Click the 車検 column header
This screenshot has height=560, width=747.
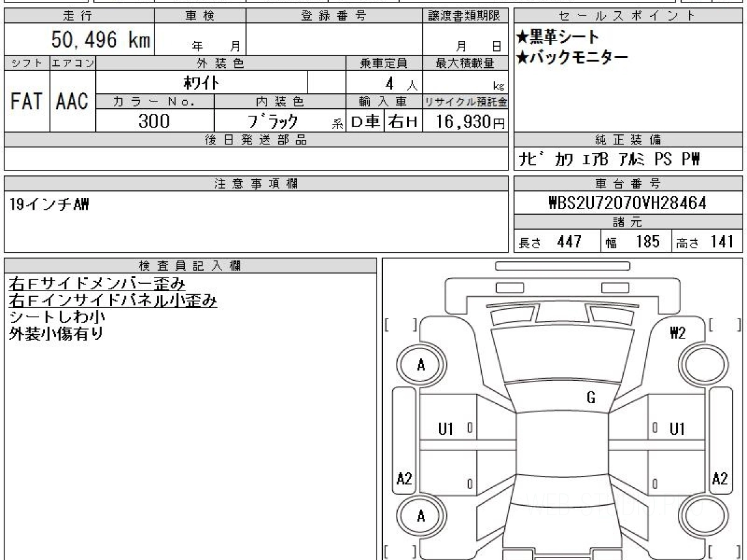coord(200,16)
